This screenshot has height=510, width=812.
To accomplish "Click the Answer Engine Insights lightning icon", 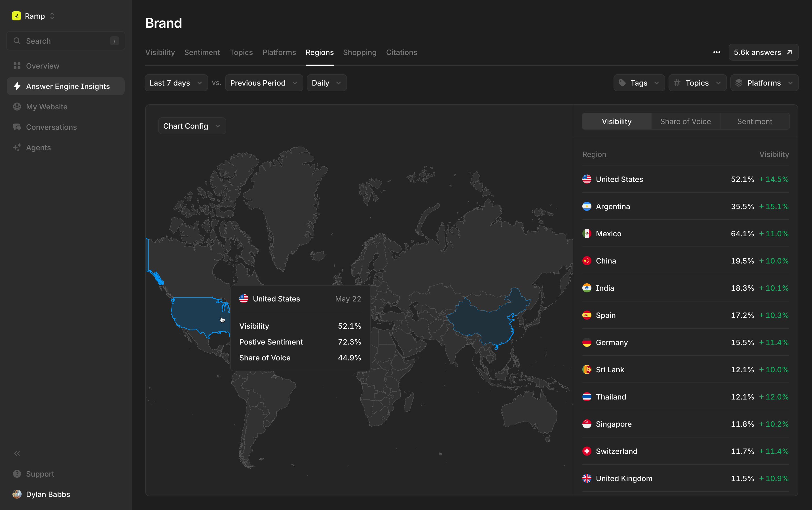I will pyautogui.click(x=17, y=86).
